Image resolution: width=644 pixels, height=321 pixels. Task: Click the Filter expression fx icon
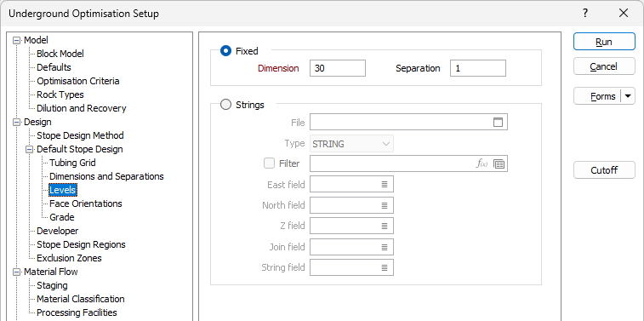click(x=482, y=163)
